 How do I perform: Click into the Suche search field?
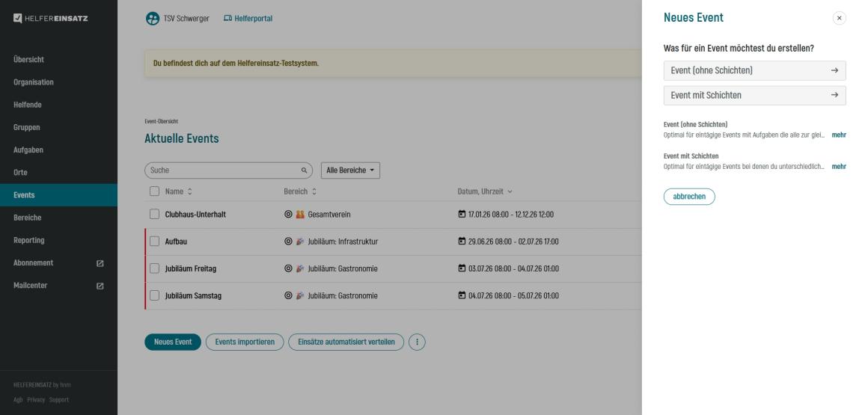coord(221,170)
